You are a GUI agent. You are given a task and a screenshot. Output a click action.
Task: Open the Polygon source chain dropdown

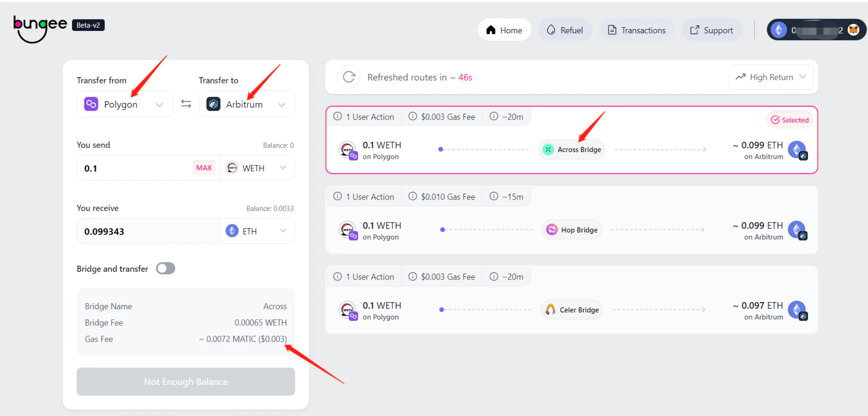click(x=125, y=104)
